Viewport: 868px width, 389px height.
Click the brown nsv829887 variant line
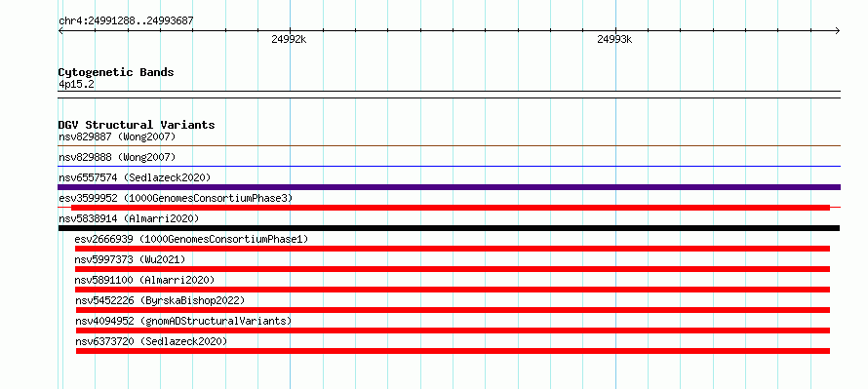point(449,145)
